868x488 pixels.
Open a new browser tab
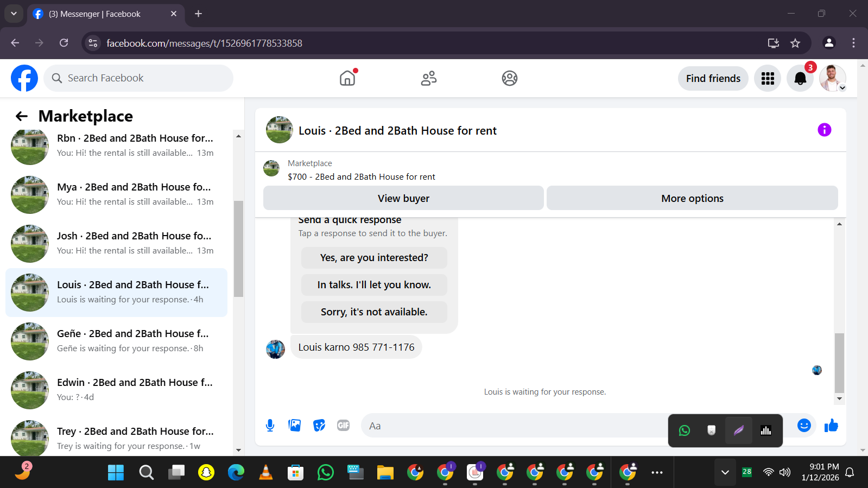tap(198, 14)
